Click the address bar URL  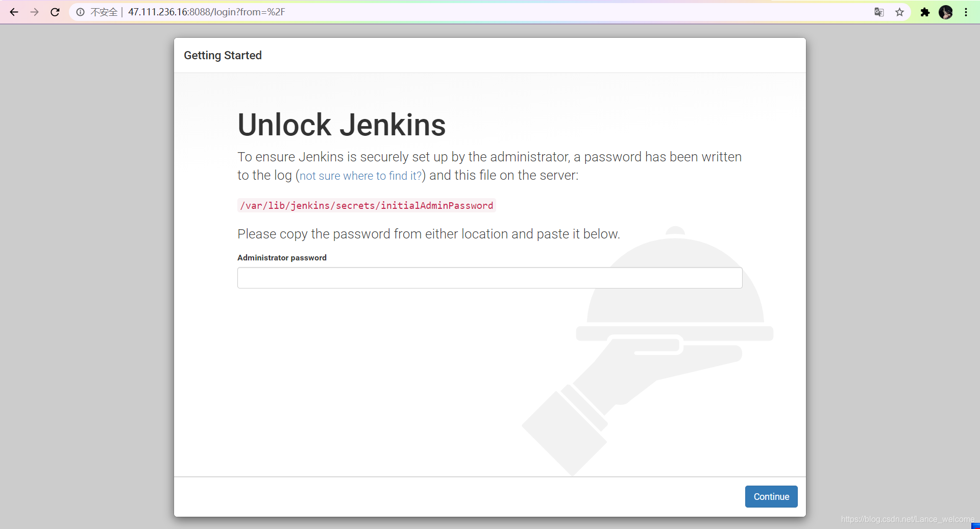pyautogui.click(x=206, y=12)
